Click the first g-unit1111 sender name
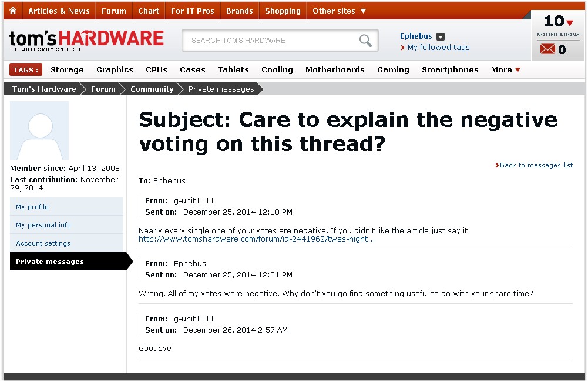 194,201
